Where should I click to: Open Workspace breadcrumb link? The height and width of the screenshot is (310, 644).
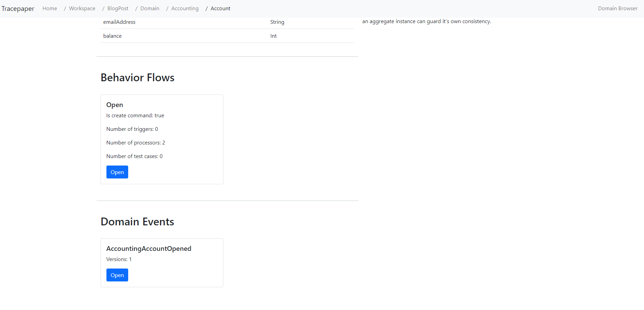(x=82, y=8)
